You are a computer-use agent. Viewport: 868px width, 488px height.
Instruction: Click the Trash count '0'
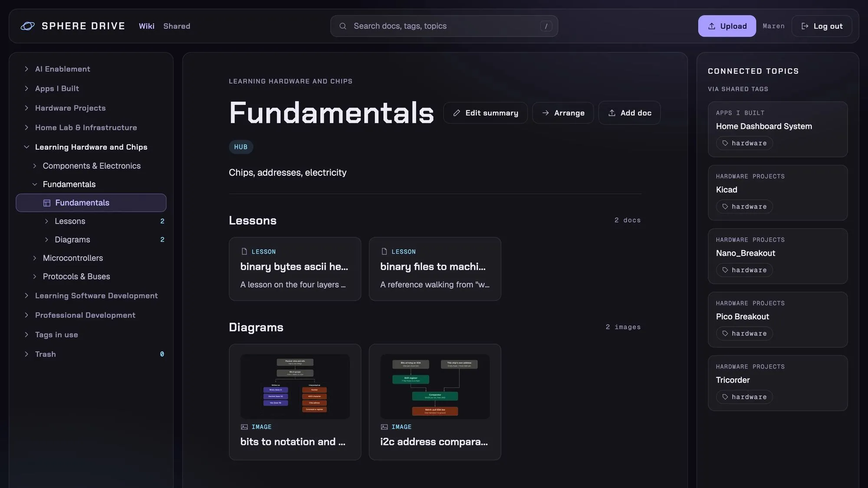click(162, 354)
